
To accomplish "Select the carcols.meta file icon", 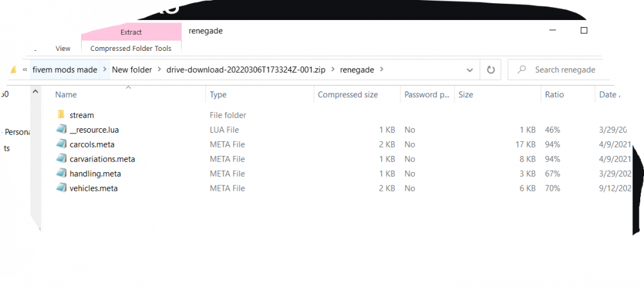I will [61, 144].
